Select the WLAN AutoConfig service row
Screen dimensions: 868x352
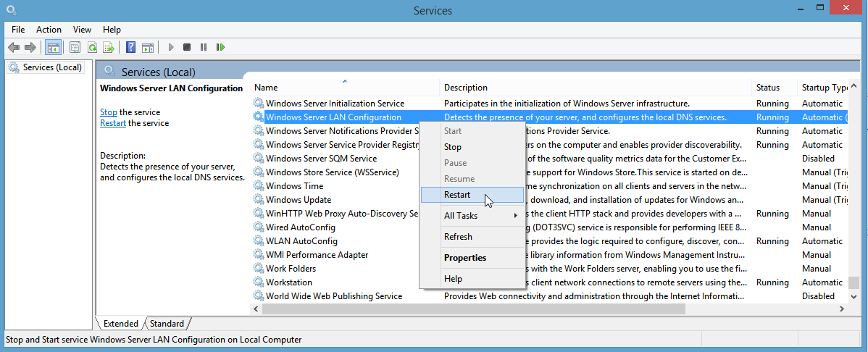pyautogui.click(x=549, y=241)
